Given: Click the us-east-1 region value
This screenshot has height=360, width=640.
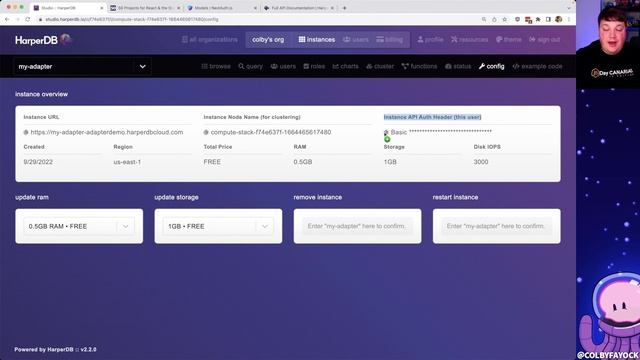Looking at the screenshot, I should tap(127, 162).
